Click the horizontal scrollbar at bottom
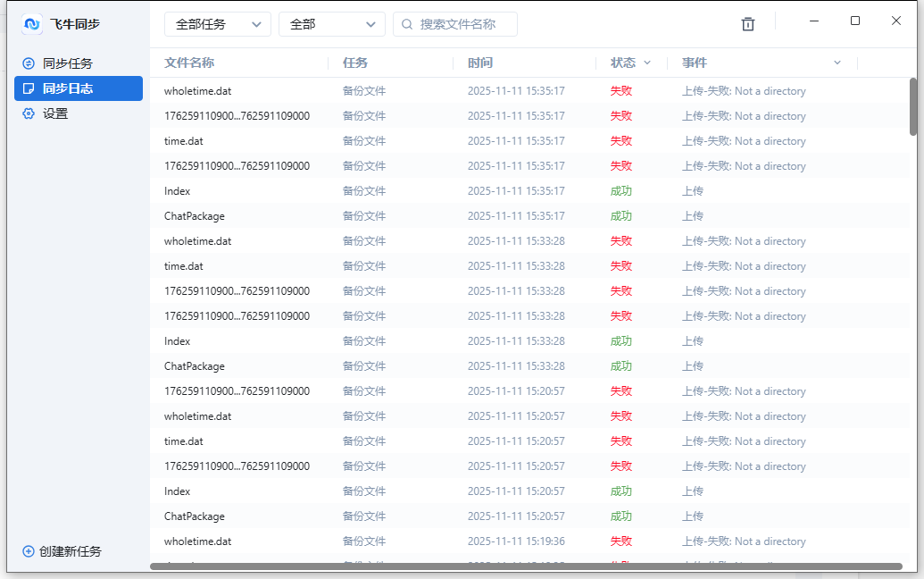Image resolution: width=924 pixels, height=579 pixels. [x=526, y=566]
